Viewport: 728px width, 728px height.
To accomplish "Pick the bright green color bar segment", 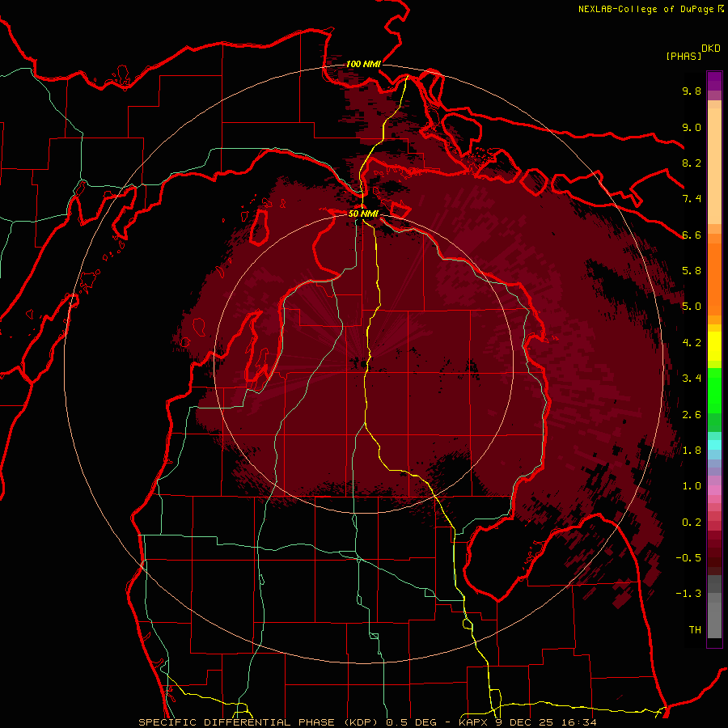I will pos(714,390).
